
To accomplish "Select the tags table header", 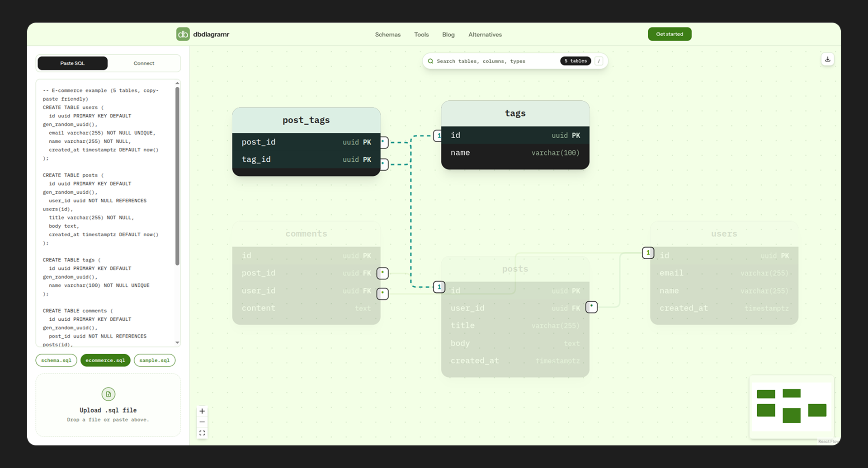I will click(x=515, y=113).
